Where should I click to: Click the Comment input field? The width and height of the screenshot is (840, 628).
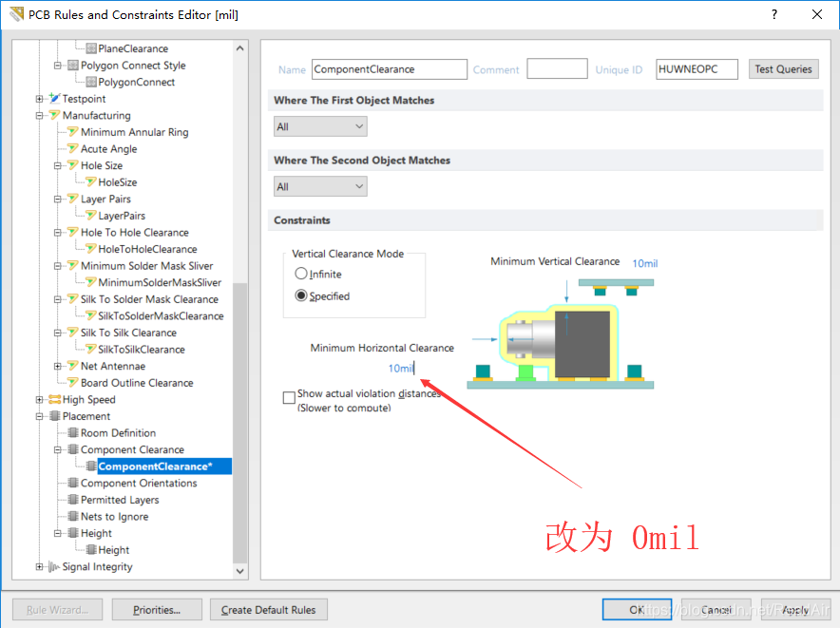(557, 68)
